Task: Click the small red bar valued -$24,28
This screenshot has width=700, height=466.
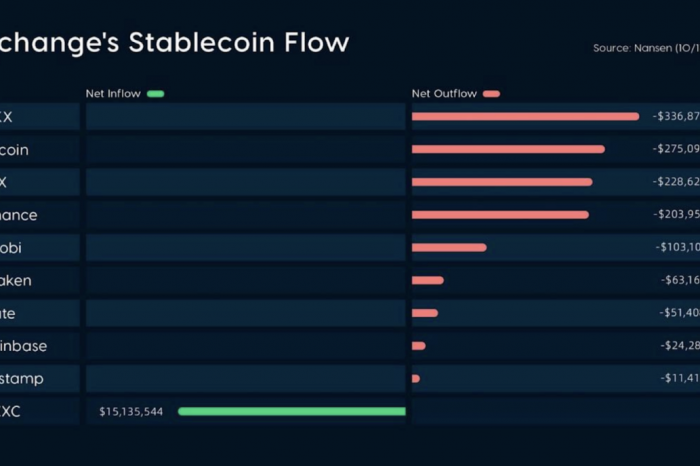Action: pos(419,345)
